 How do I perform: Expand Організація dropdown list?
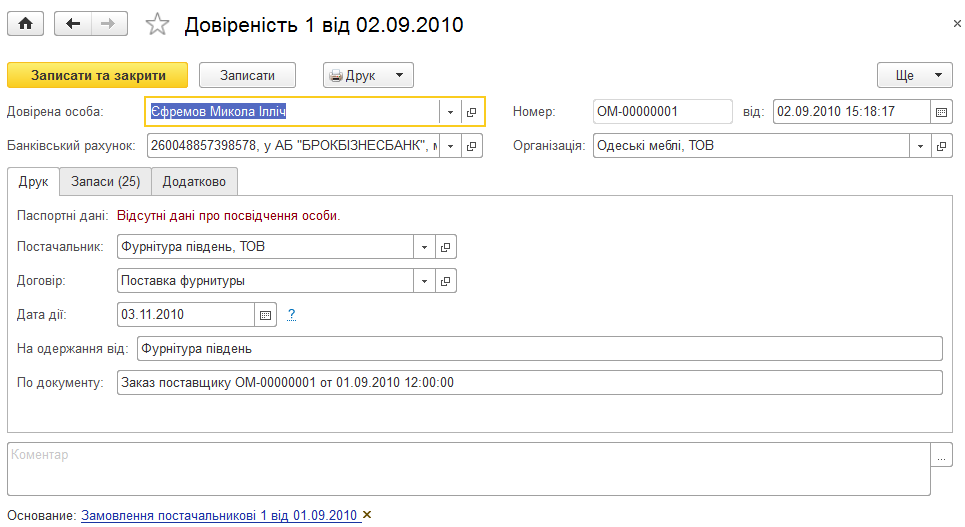tap(920, 146)
